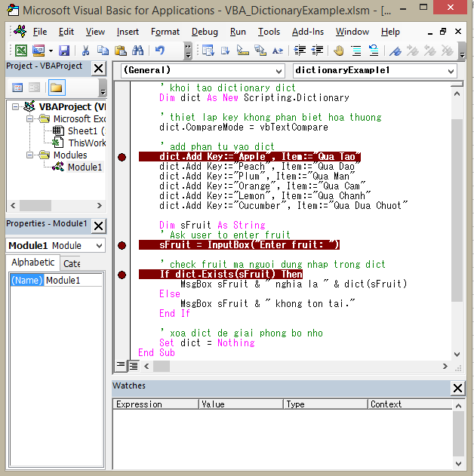Click the Project panel horizontal scrollbar thumb
The image size is (474, 476).
35,205
